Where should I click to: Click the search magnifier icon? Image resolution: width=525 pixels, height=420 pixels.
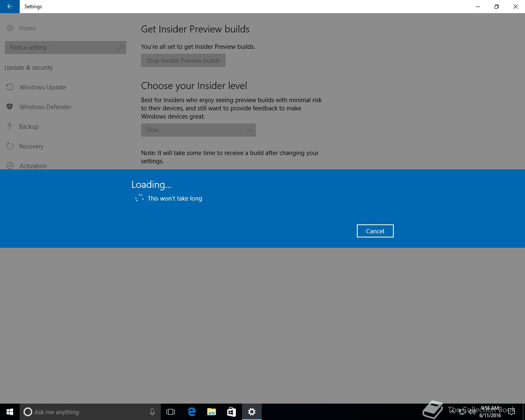(121, 48)
